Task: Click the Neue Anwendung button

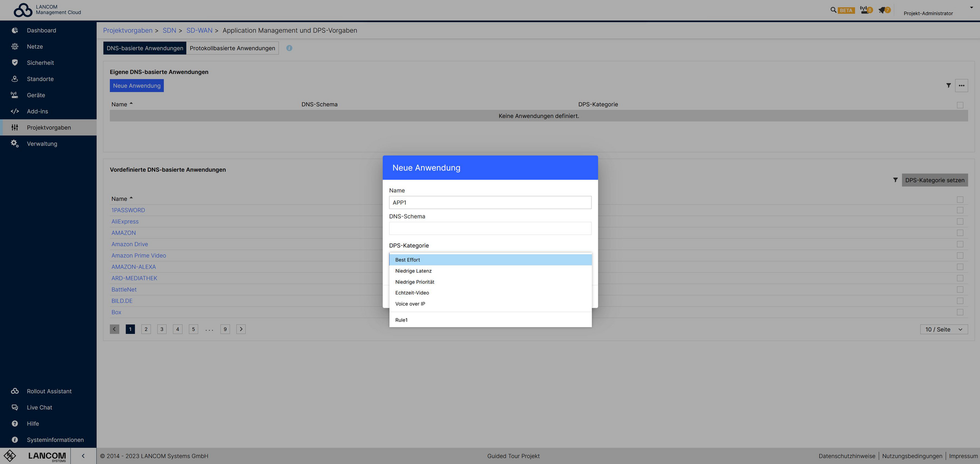Action: 136,85
